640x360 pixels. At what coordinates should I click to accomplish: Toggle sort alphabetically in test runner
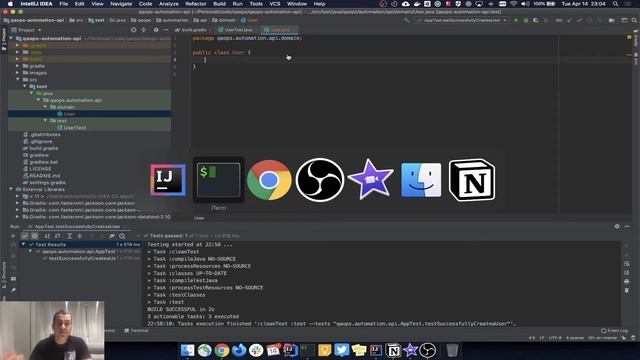tap(47, 236)
